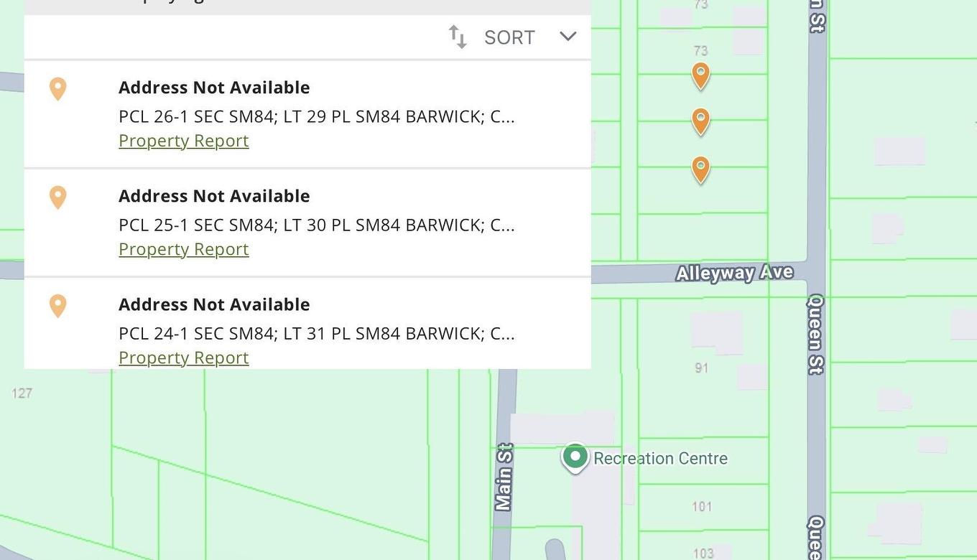Select the PCL 24-1 legal description text

coord(316,333)
